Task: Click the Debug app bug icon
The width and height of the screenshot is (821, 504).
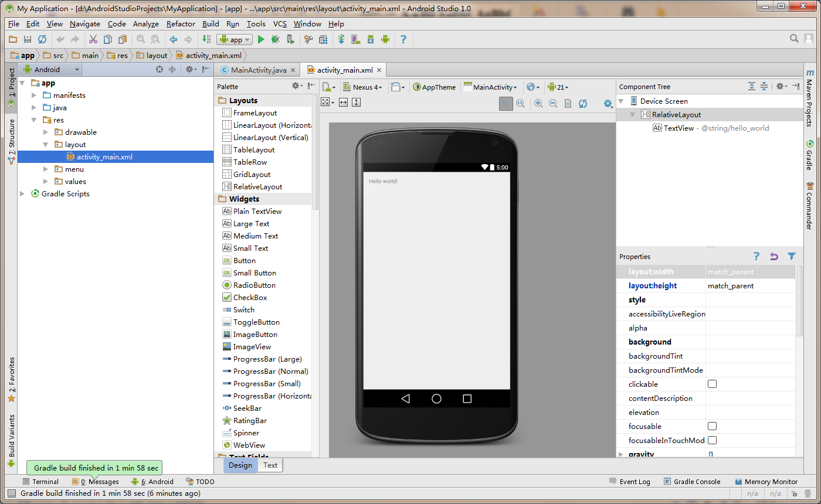Action: tap(275, 39)
